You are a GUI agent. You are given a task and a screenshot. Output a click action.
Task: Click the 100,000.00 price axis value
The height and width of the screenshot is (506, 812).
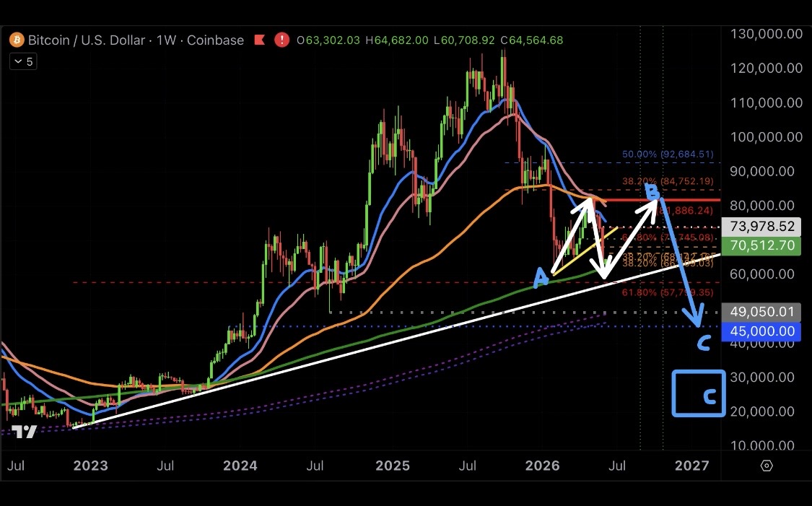tap(766, 136)
